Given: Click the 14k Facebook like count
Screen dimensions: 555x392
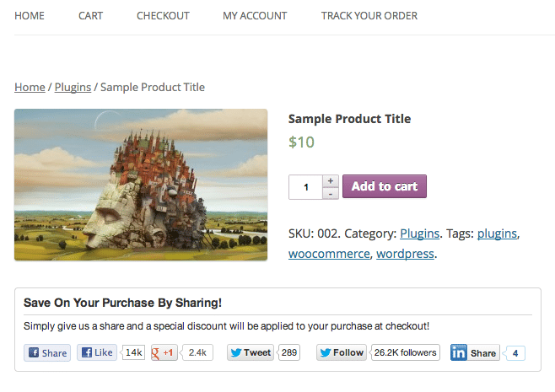Looking at the screenshot, I should pyautogui.click(x=133, y=352).
